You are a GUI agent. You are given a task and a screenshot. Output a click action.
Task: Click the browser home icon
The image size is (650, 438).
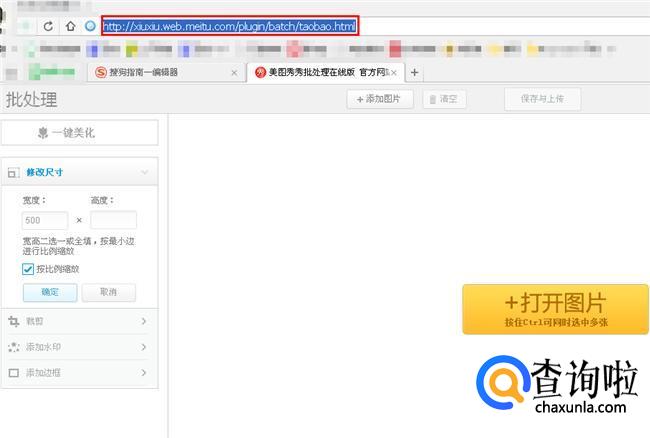69,25
